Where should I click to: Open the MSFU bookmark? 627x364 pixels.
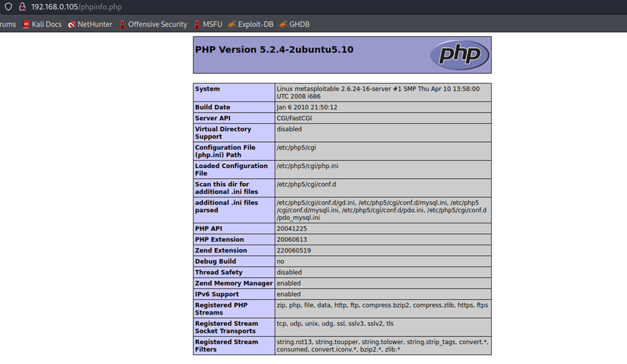[208, 25]
